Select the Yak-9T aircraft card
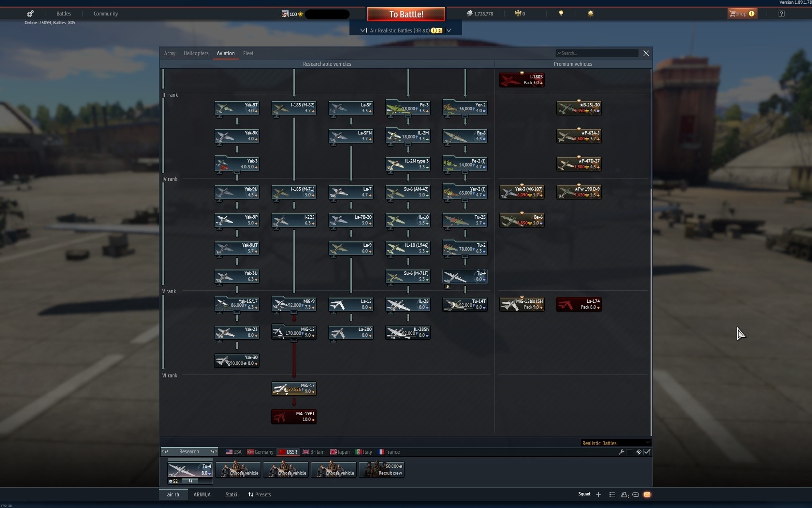Viewport: 812px width, 508px height. 237,108
